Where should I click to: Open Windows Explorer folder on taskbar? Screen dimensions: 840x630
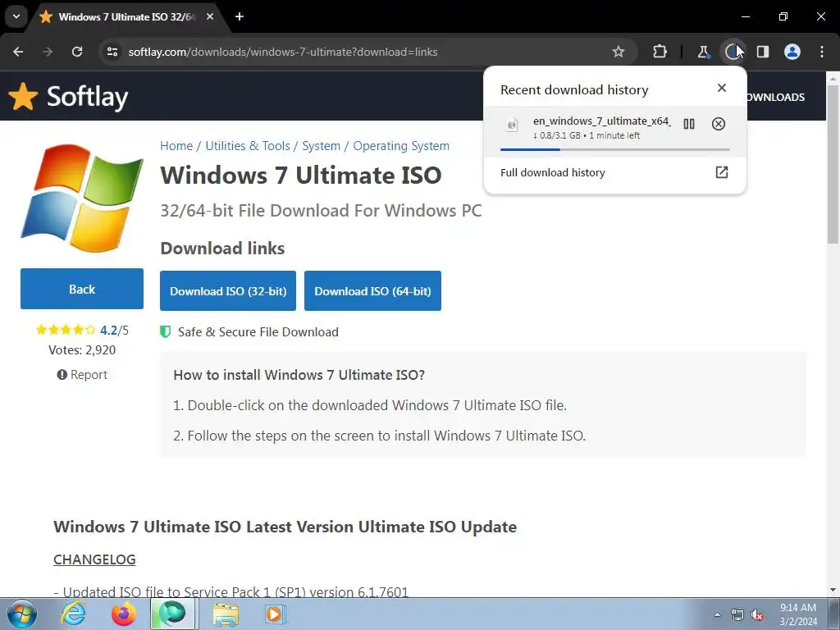(x=226, y=614)
